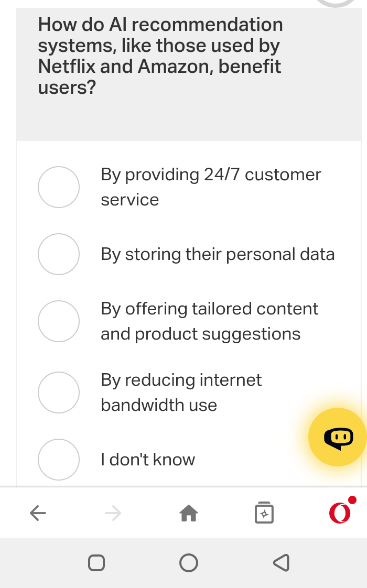
Task: Tap the "By reducing internet bandwidth use" label
Action: click(x=181, y=393)
